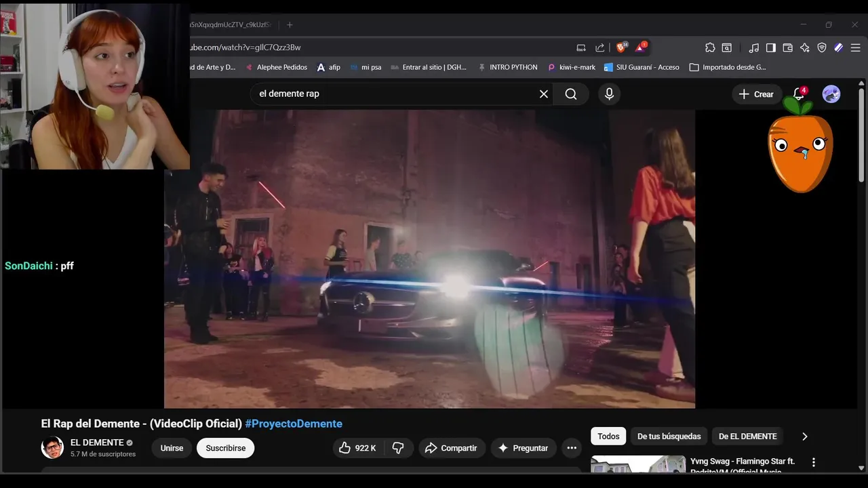The height and width of the screenshot is (488, 868).
Task: Click the share page icon in address bar
Action: click(x=600, y=47)
